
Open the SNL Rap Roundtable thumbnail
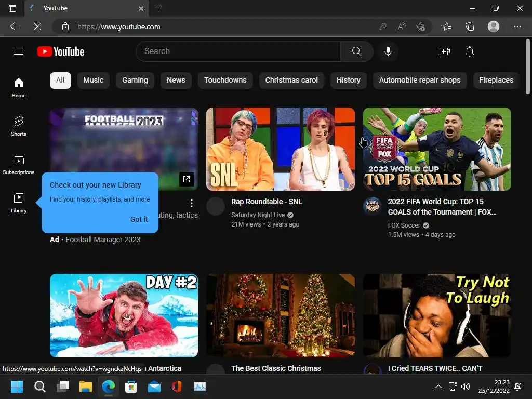coord(281,149)
